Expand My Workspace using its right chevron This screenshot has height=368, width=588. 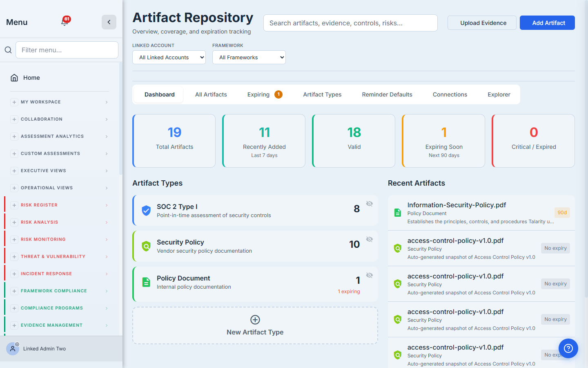pos(107,102)
